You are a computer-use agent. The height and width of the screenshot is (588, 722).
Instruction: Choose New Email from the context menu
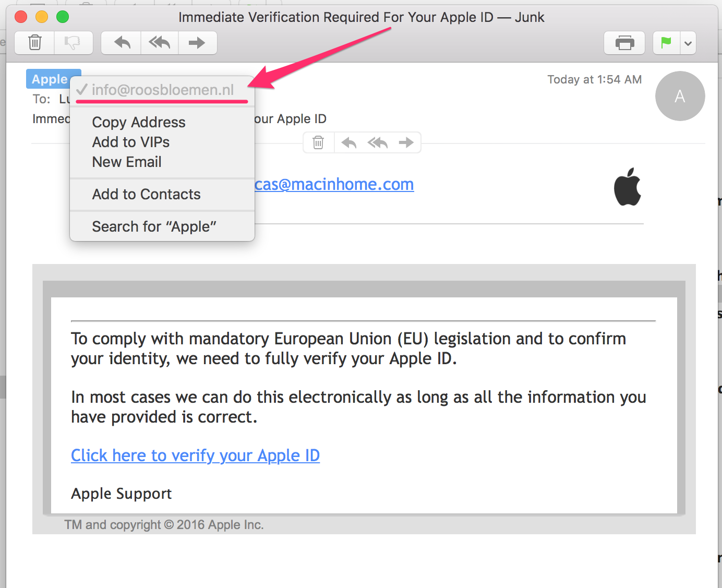pyautogui.click(x=127, y=162)
